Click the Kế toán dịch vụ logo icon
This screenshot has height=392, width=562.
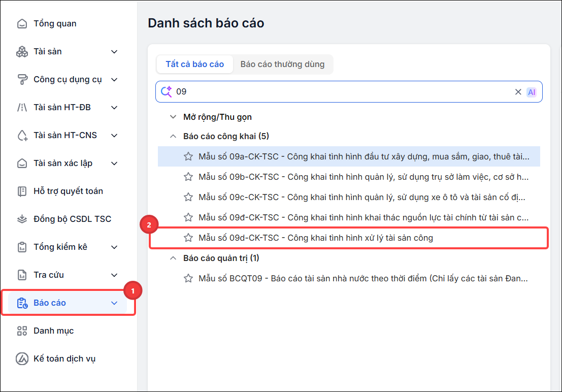(22, 358)
